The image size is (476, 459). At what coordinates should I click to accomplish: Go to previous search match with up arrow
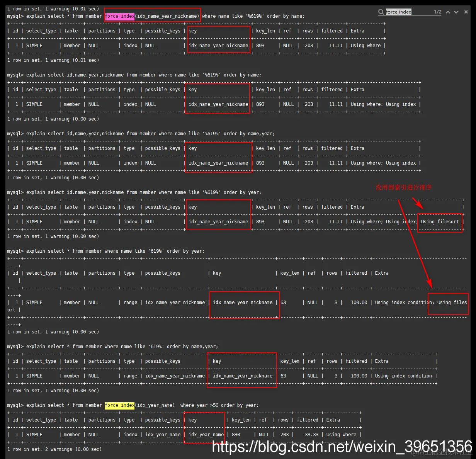tap(448, 12)
